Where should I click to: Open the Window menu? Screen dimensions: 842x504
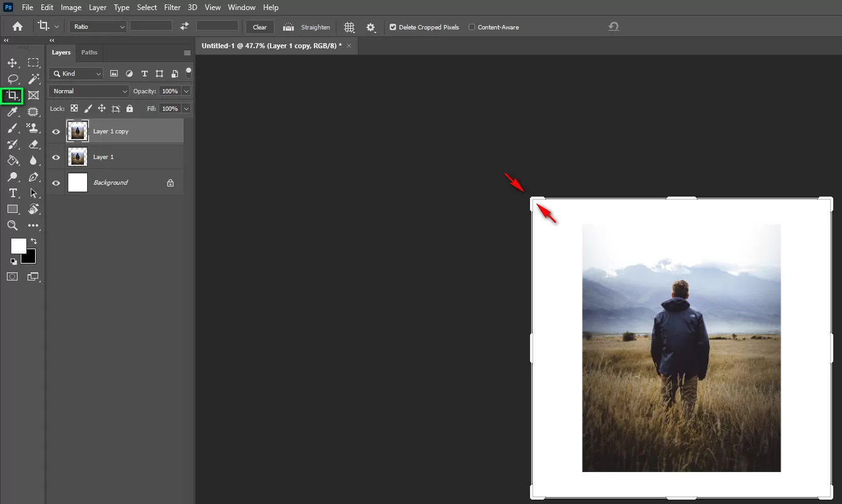[241, 8]
